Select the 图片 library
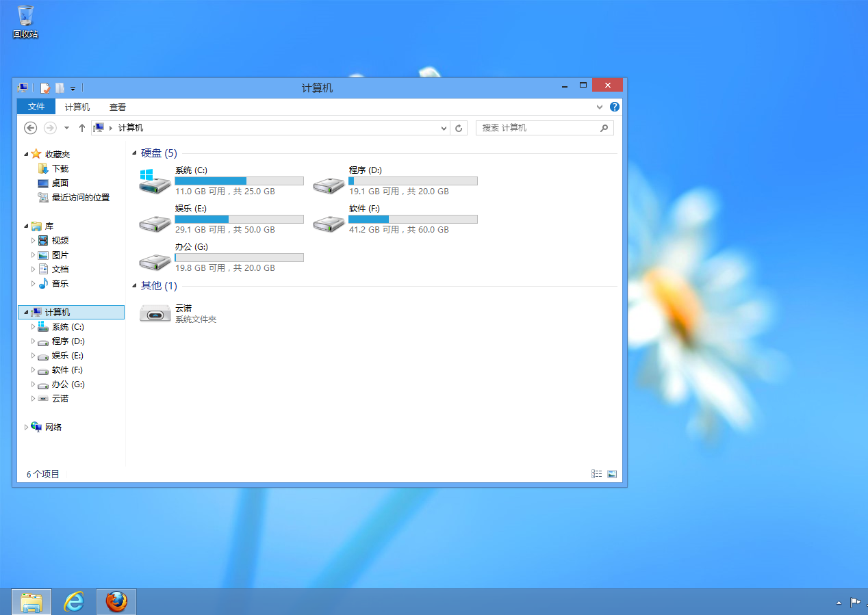The width and height of the screenshot is (868, 615). (x=60, y=255)
